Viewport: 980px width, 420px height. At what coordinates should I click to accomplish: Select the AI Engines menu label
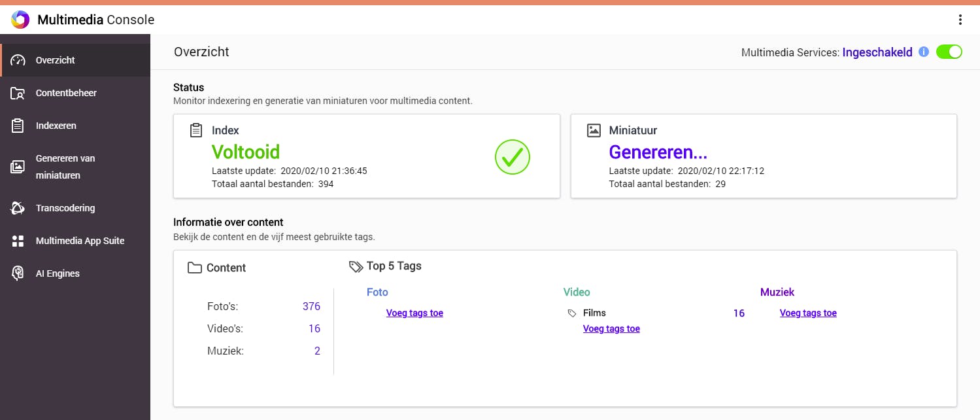tap(58, 273)
